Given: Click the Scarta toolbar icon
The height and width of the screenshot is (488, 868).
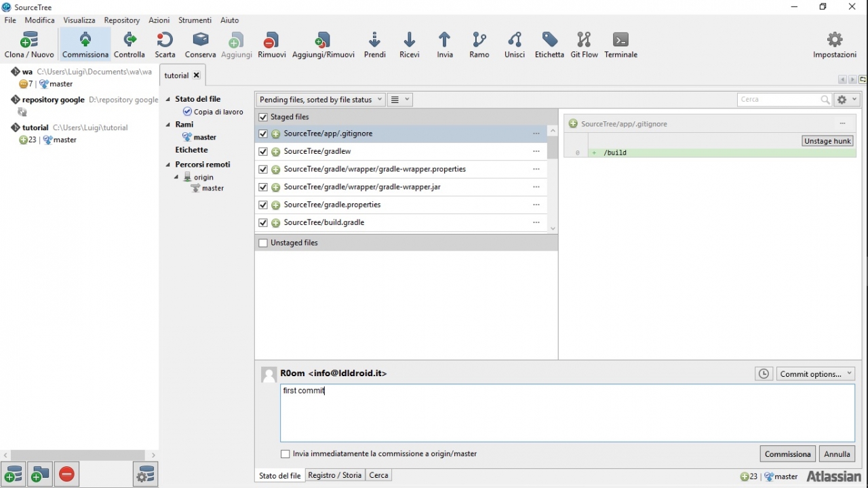Looking at the screenshot, I should [165, 45].
